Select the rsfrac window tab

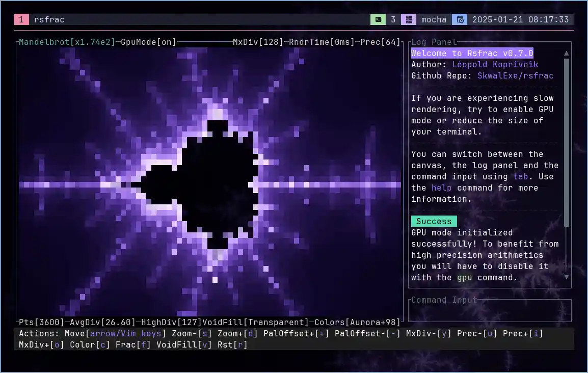[49, 20]
